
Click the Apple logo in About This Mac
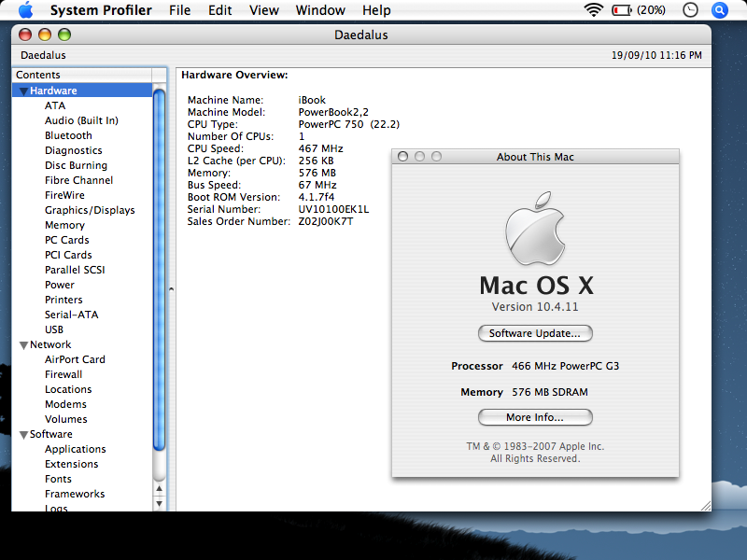535,229
